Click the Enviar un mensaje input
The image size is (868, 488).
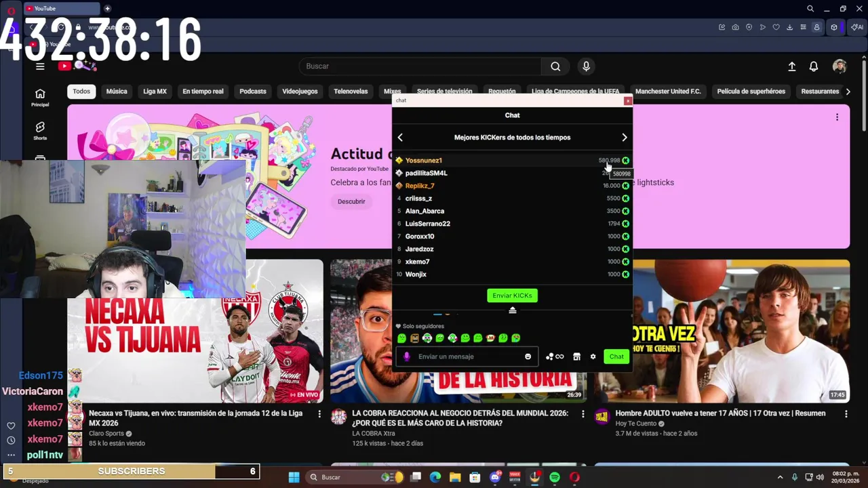[468, 357]
